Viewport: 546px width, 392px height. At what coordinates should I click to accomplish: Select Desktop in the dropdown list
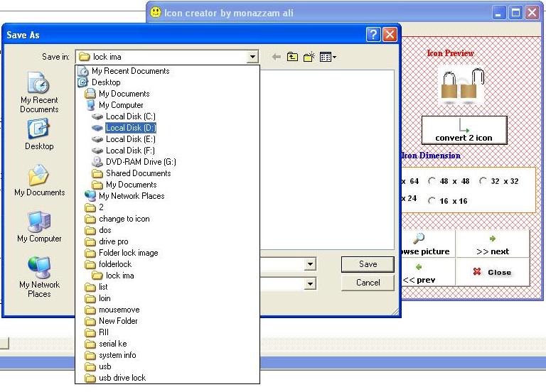point(168,82)
